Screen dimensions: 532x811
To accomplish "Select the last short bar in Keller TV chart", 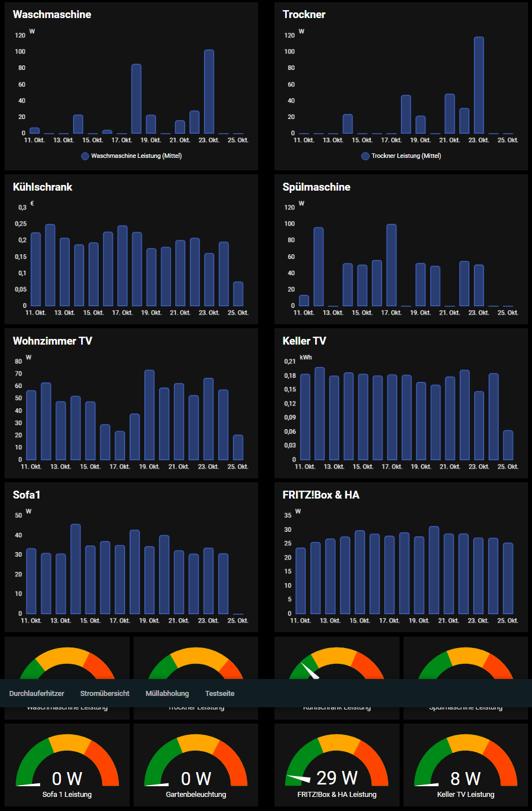I will click(x=508, y=446).
